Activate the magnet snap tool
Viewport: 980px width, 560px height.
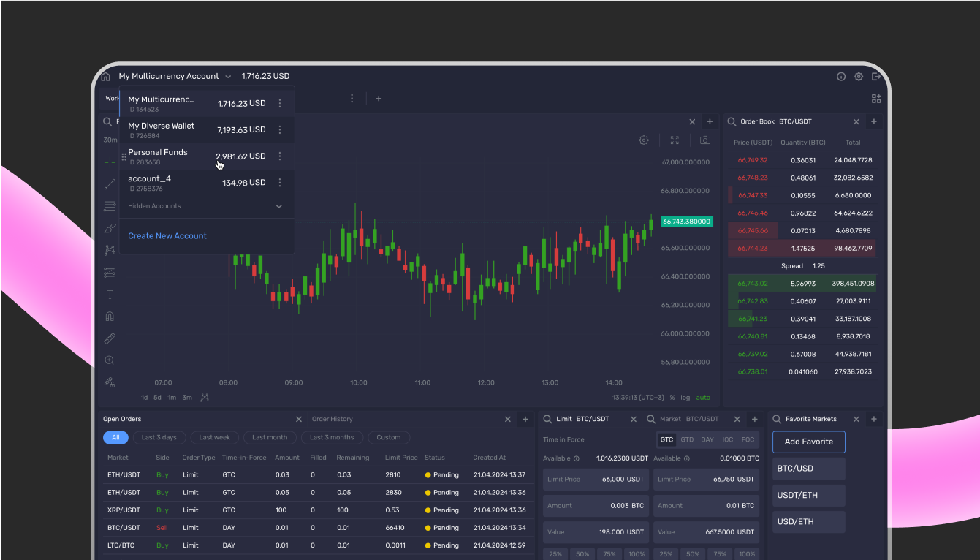coord(110,317)
